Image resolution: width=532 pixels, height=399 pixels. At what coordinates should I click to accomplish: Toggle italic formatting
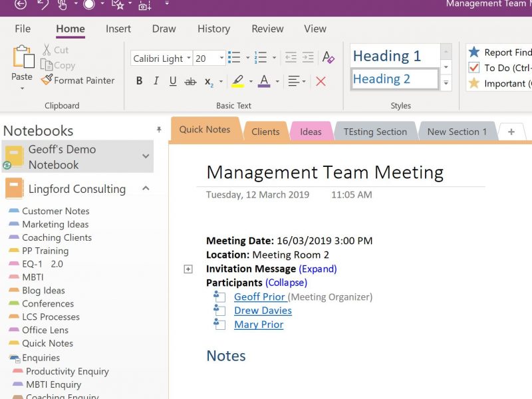click(x=156, y=80)
